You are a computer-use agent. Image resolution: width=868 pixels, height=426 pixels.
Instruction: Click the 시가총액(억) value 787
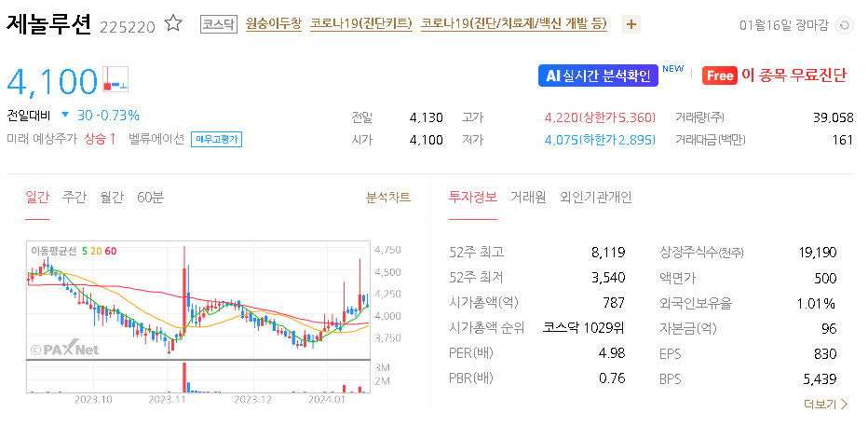[x=614, y=302]
